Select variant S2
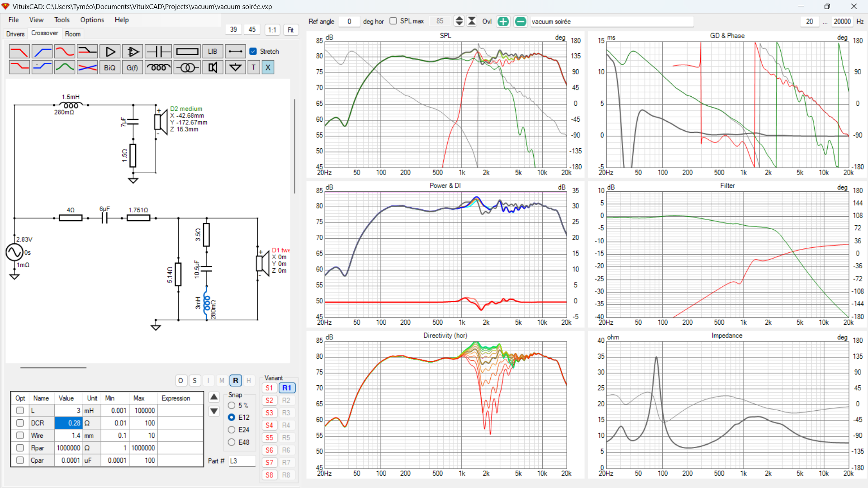Image resolution: width=868 pixels, height=488 pixels. tap(269, 401)
